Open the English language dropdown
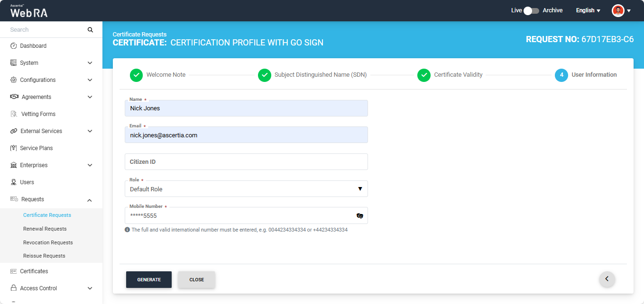Image resolution: width=644 pixels, height=304 pixels. pos(588,10)
